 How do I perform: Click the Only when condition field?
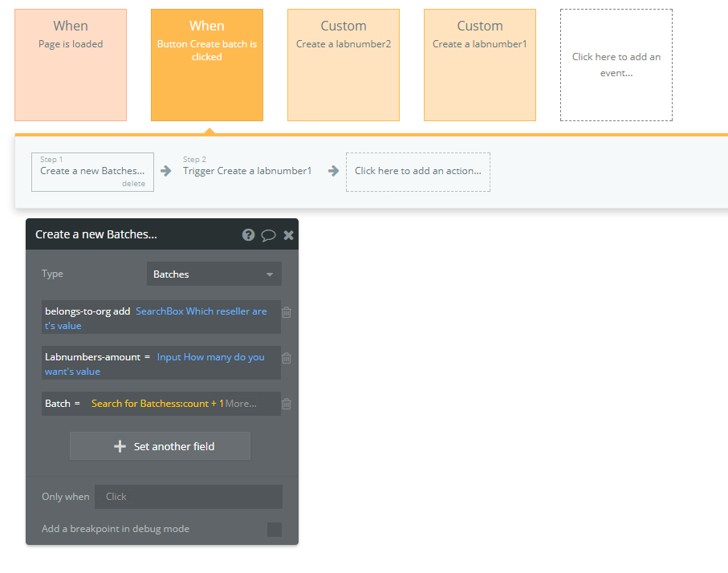tap(189, 497)
